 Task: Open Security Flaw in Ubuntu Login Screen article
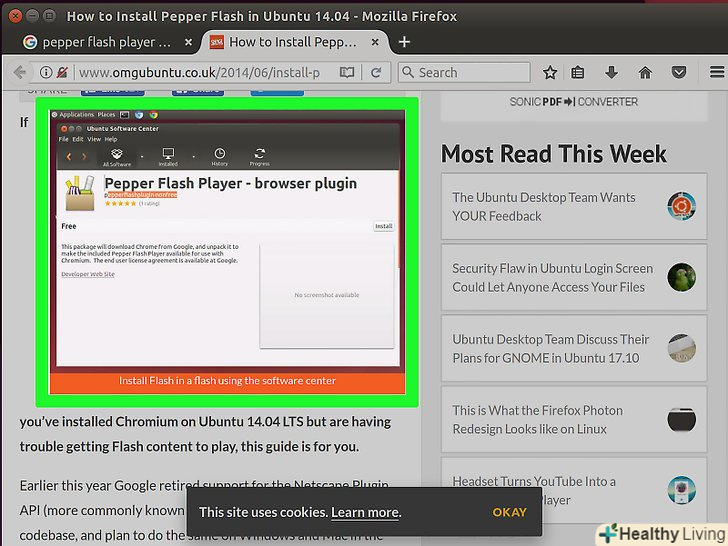pos(552,278)
